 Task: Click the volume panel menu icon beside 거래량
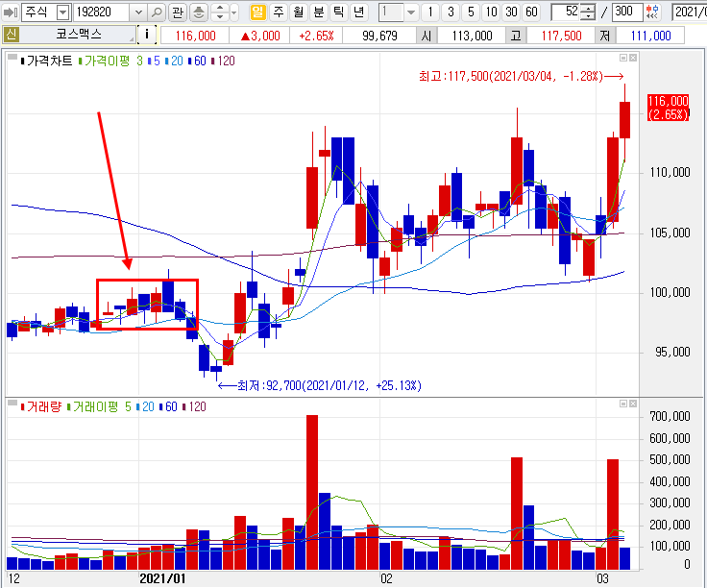pos(12,403)
